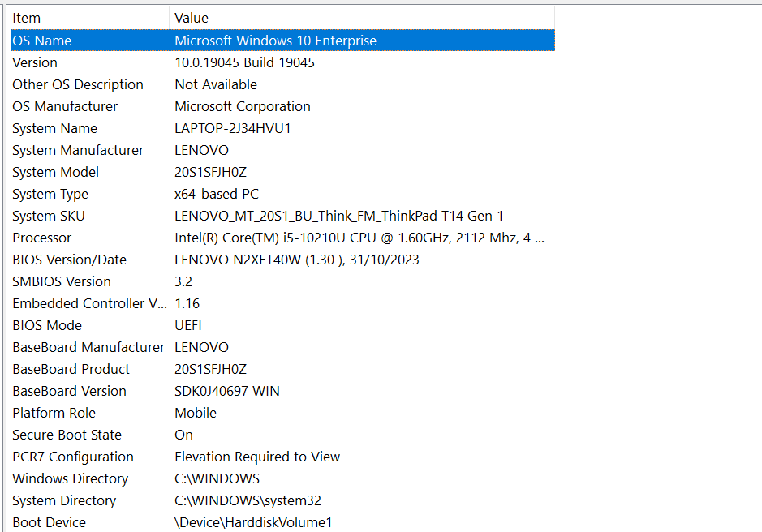This screenshot has height=532, width=762.
Task: Click the 'Microsoft Corporation' value
Action: [243, 106]
